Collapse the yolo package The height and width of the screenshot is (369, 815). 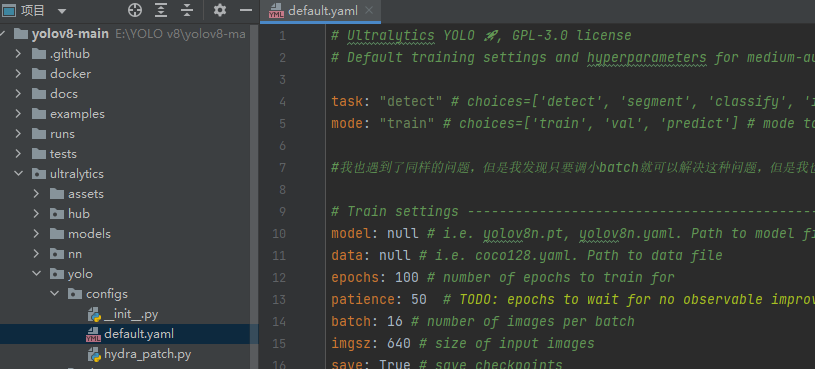(36, 274)
